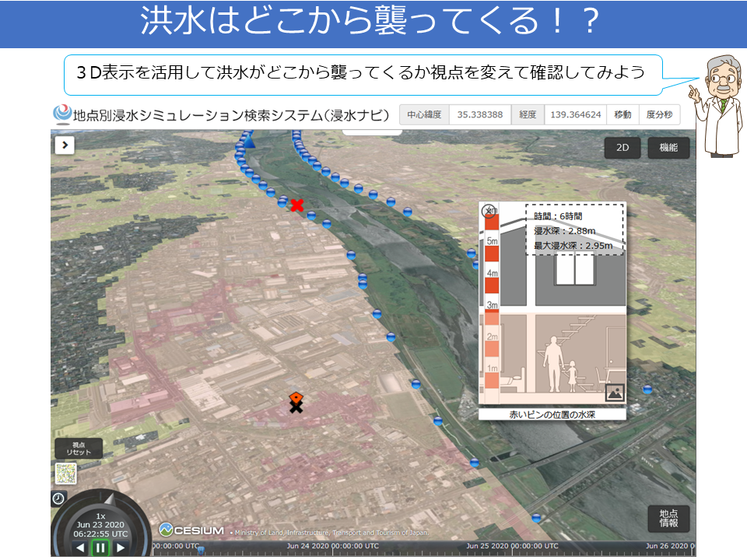Click the blue triangle marker on river
The height and width of the screenshot is (560, 747).
pyautogui.click(x=249, y=141)
